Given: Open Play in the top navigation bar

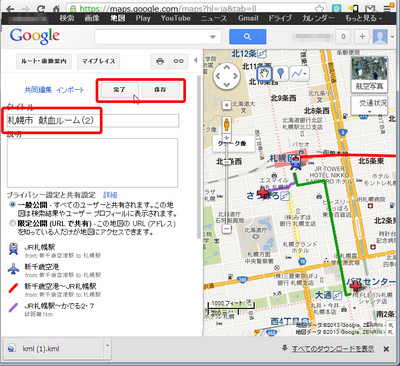Looking at the screenshot, I should pyautogui.click(x=143, y=18).
